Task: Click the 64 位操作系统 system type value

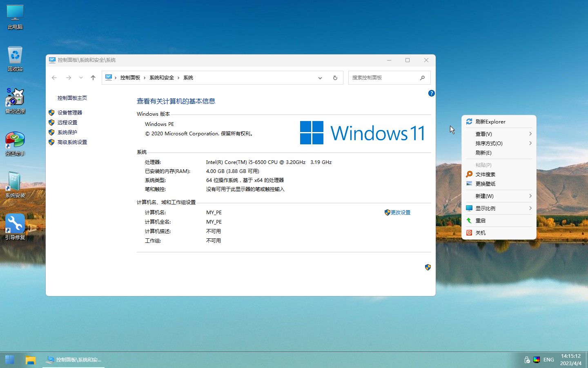Action: tap(245, 180)
